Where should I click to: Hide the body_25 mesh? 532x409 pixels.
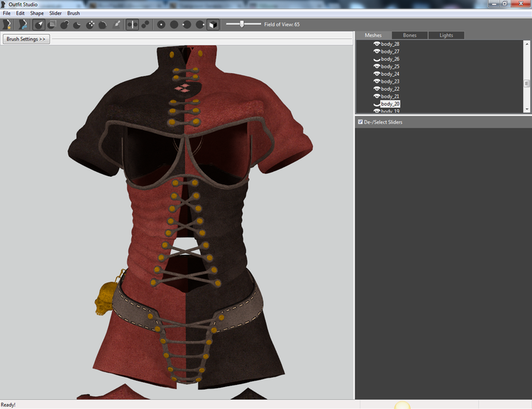click(x=377, y=66)
